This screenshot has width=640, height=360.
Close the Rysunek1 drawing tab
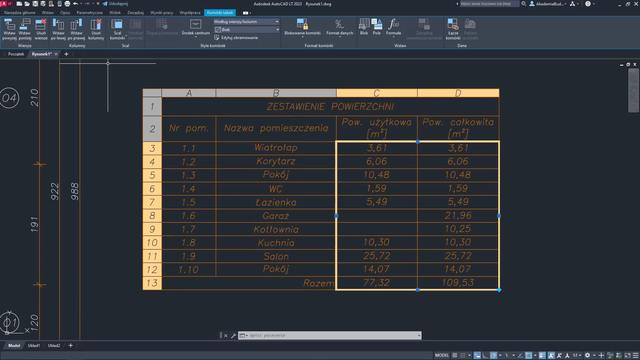[x=56, y=54]
